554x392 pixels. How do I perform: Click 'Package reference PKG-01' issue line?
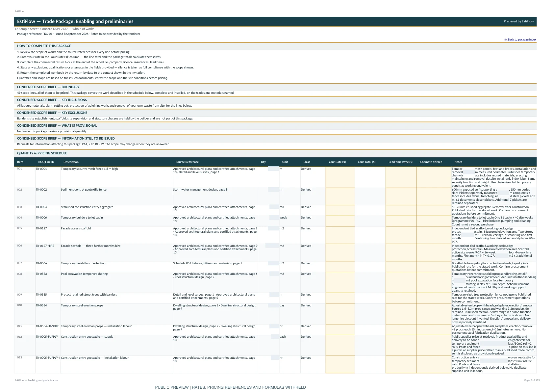79,34
